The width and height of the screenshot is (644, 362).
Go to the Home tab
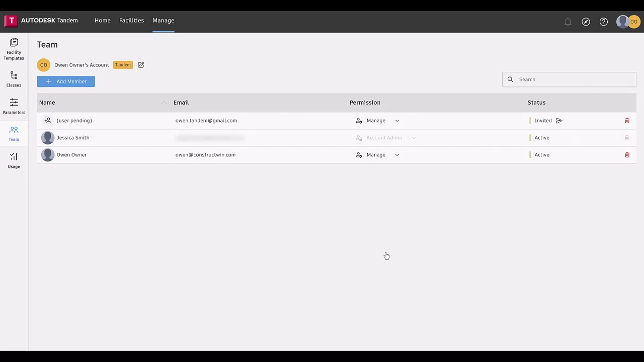point(102,21)
